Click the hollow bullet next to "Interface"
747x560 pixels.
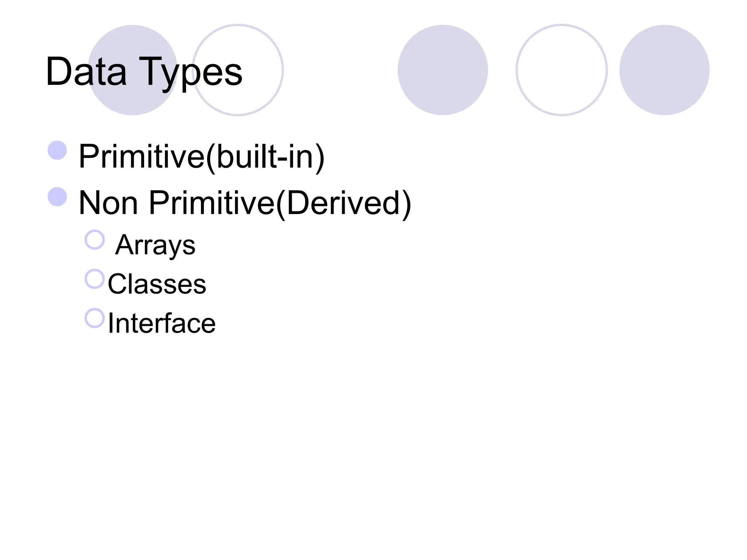(x=95, y=318)
